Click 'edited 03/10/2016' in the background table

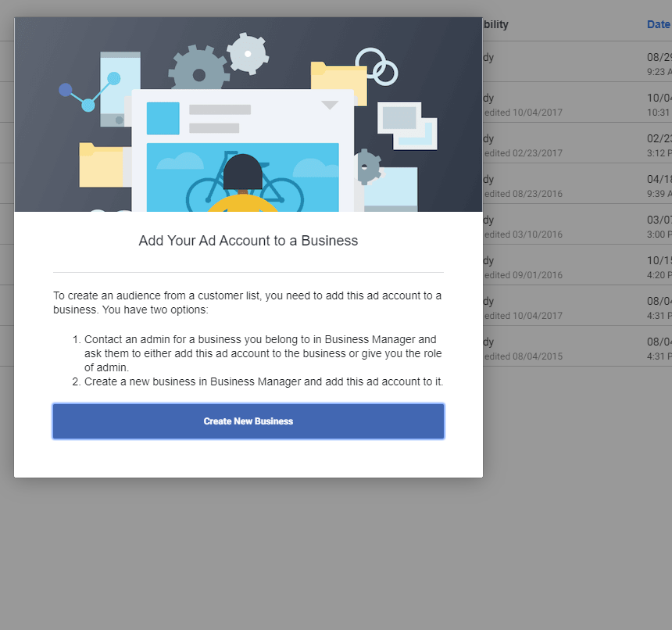tap(524, 234)
